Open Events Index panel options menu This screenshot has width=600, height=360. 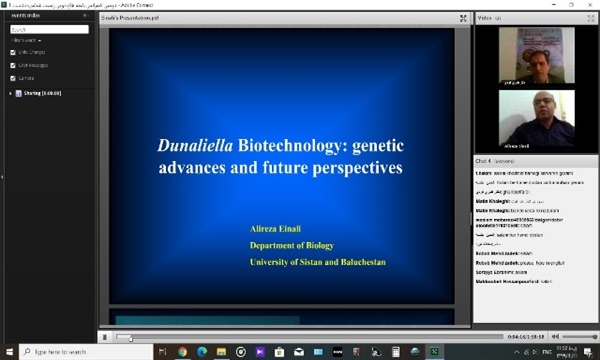coord(85,16)
